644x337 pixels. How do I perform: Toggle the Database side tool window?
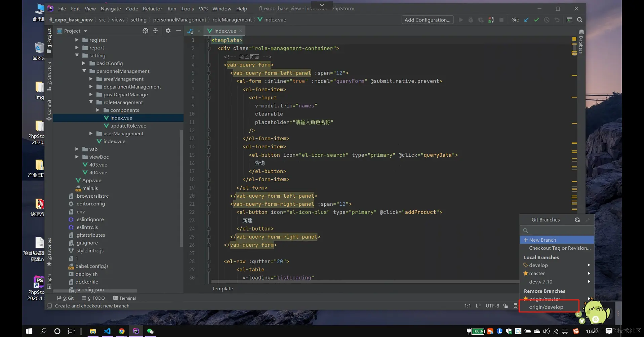coord(581,42)
